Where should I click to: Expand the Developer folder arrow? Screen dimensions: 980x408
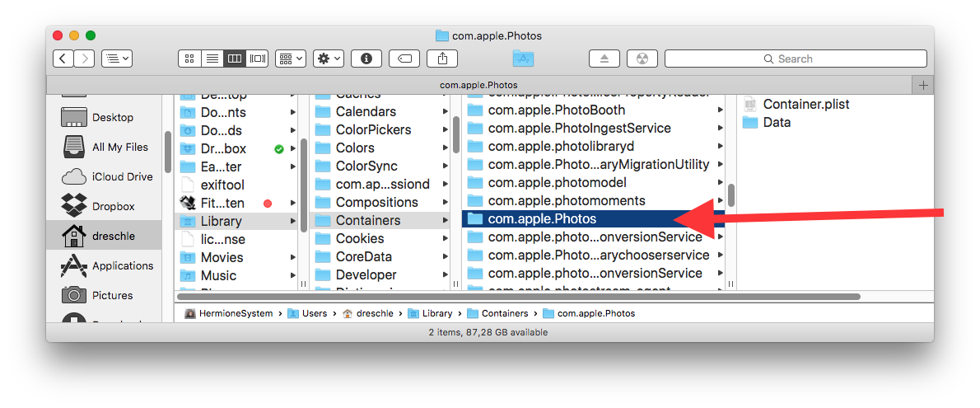point(445,274)
